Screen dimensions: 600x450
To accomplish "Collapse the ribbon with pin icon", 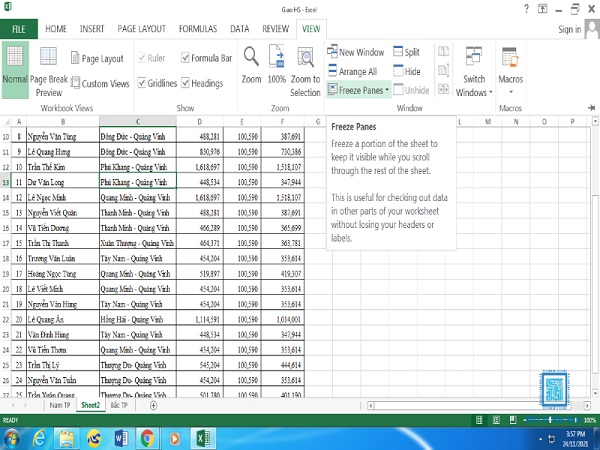I will click(x=591, y=108).
